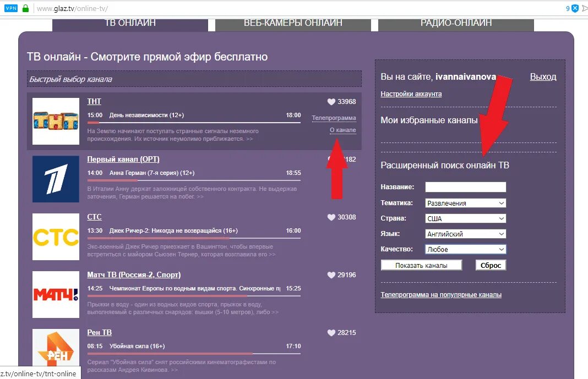
Task: Open СТС channel logo thumbnail
Action: pos(56,237)
